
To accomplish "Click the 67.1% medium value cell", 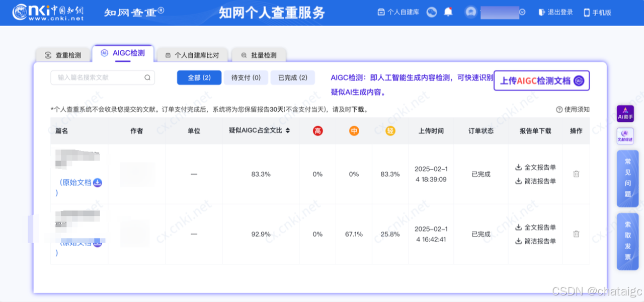I will click(x=354, y=234).
